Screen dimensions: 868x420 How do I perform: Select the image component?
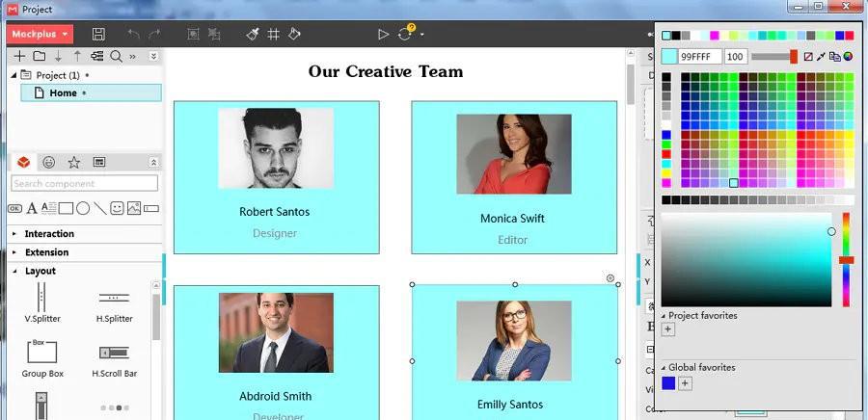pyautogui.click(x=134, y=208)
